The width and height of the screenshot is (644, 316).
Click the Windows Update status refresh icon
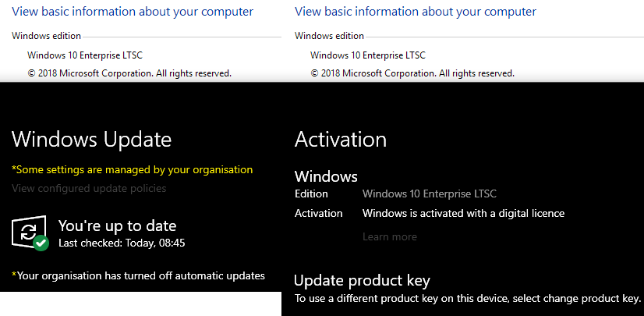click(28, 232)
